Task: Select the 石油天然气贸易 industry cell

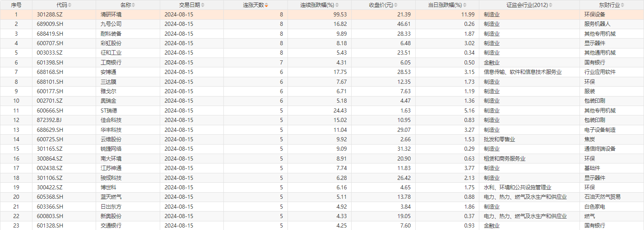Action: point(602,197)
